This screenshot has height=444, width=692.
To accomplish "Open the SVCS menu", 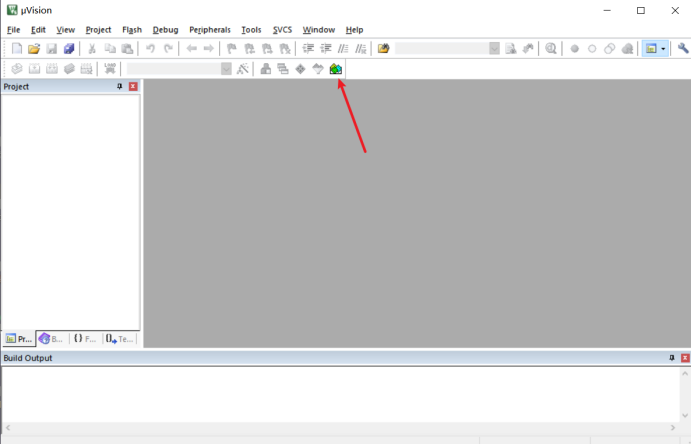I will coord(282,30).
